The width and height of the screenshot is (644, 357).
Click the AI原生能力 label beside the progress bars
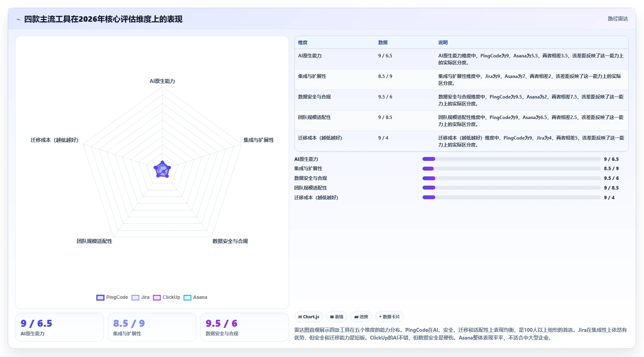[x=306, y=159]
